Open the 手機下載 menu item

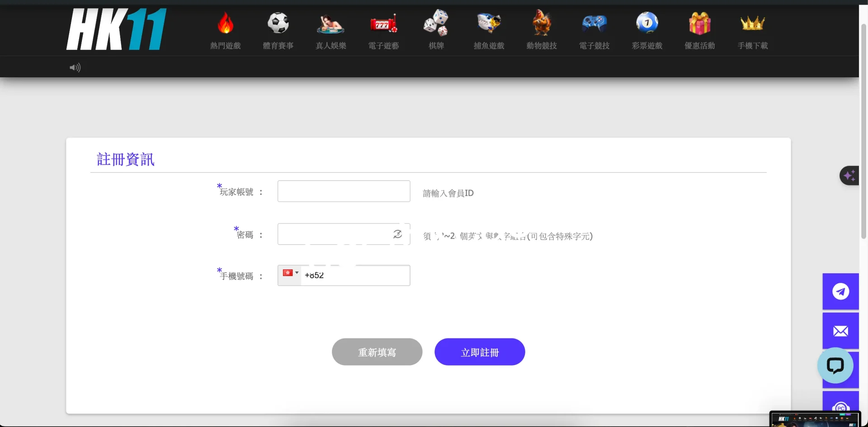[752, 45]
